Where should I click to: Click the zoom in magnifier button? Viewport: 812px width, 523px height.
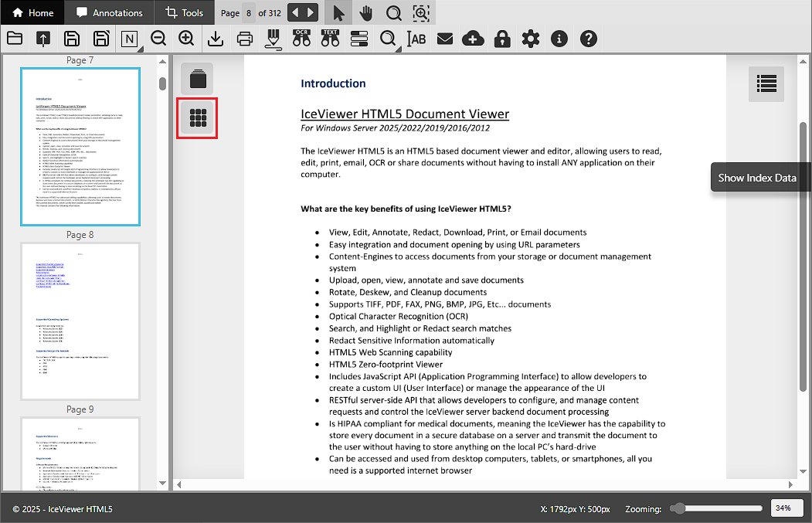[186, 39]
